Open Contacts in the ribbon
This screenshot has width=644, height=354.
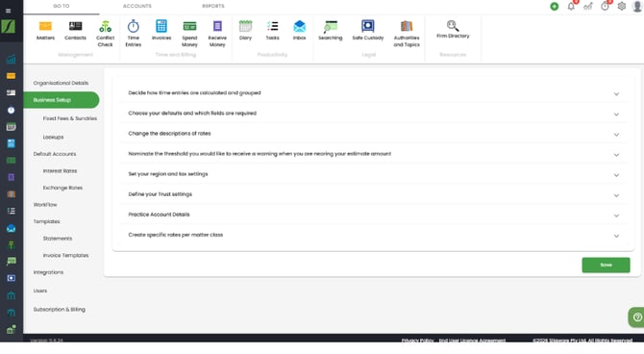click(75, 31)
